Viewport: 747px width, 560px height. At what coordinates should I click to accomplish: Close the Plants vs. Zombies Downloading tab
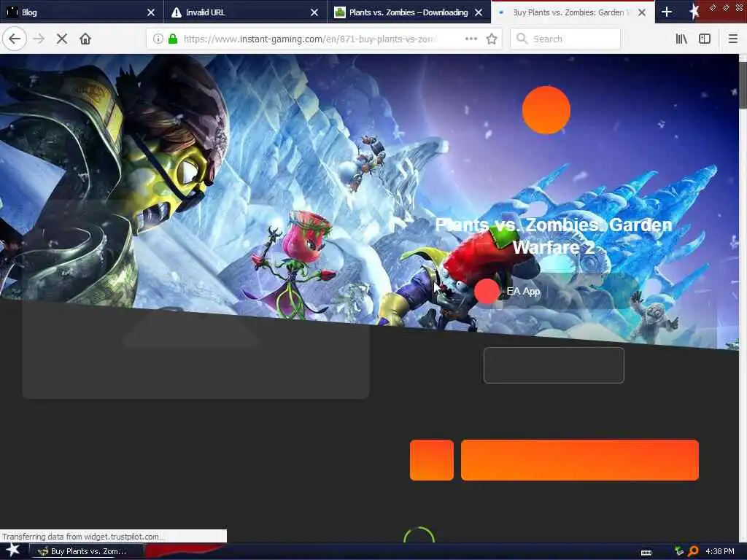tap(479, 12)
